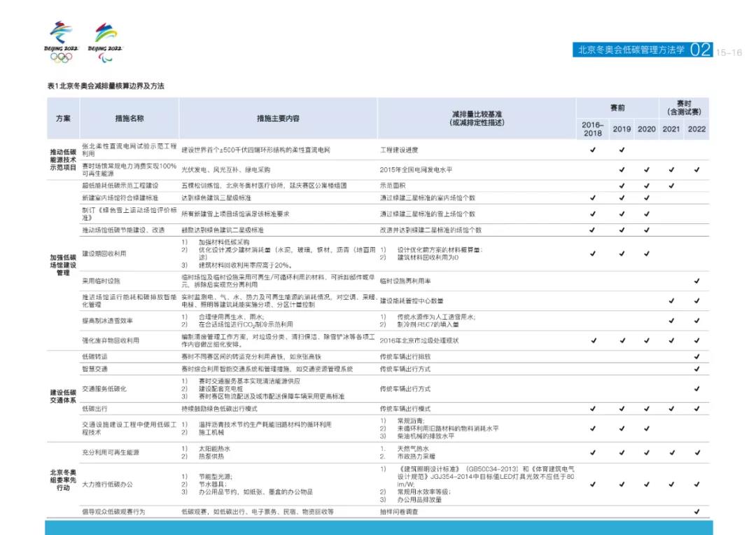756x535 pixels.
Task: Click the page number '15-16'
Action: coord(729,53)
